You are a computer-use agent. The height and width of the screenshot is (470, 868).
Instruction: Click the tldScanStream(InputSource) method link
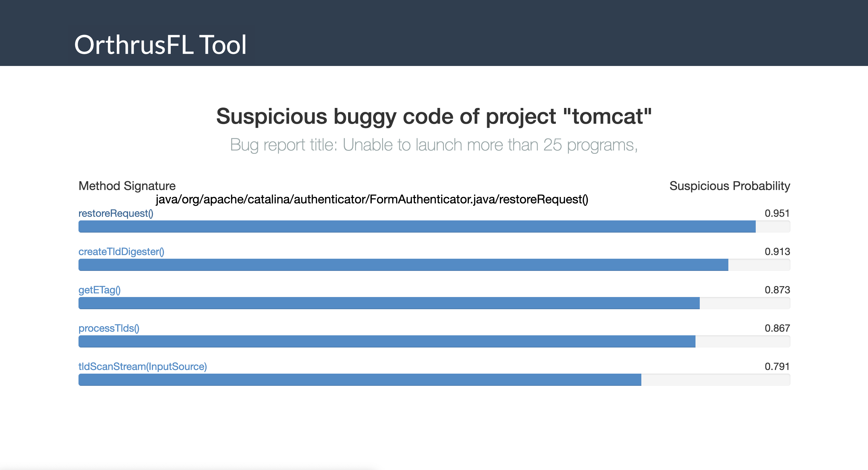(x=142, y=367)
